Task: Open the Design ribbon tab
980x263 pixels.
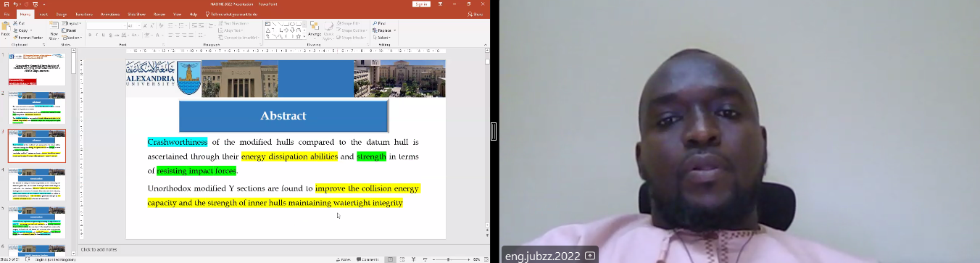Action: [x=61, y=13]
